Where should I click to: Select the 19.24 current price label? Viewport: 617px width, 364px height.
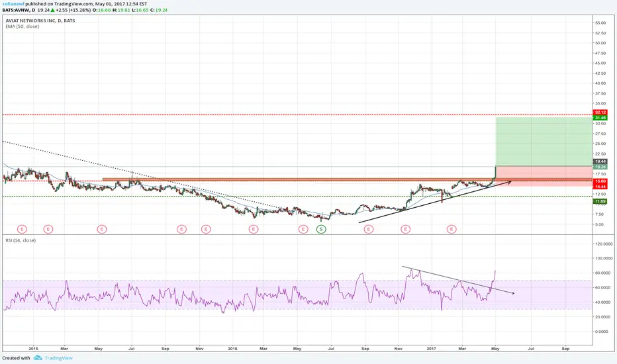600,167
